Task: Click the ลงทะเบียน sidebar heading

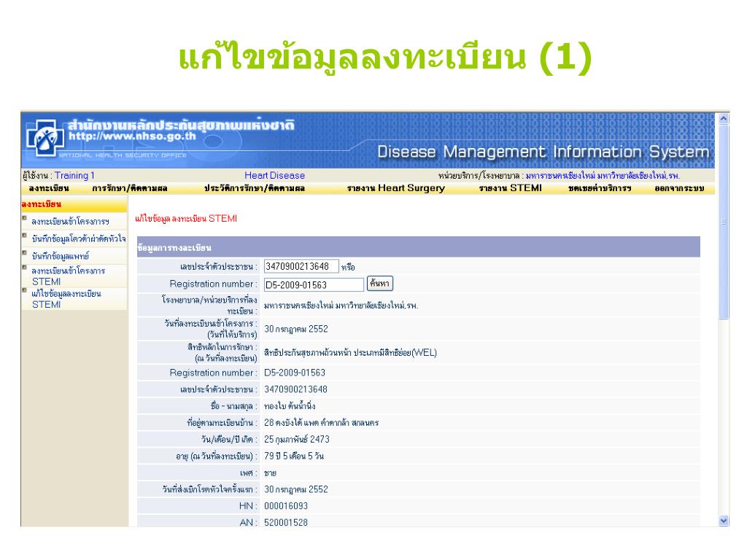Action: [42, 204]
